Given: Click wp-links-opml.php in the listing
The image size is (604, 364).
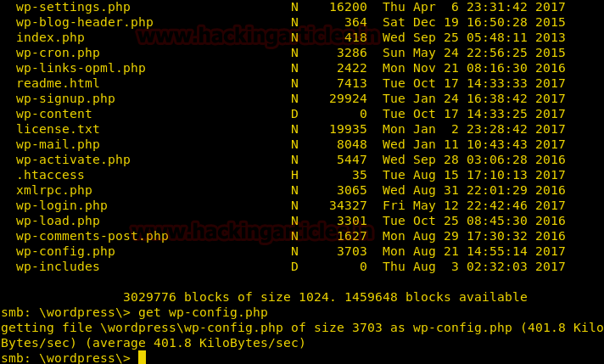Looking at the screenshot, I should point(81,68).
